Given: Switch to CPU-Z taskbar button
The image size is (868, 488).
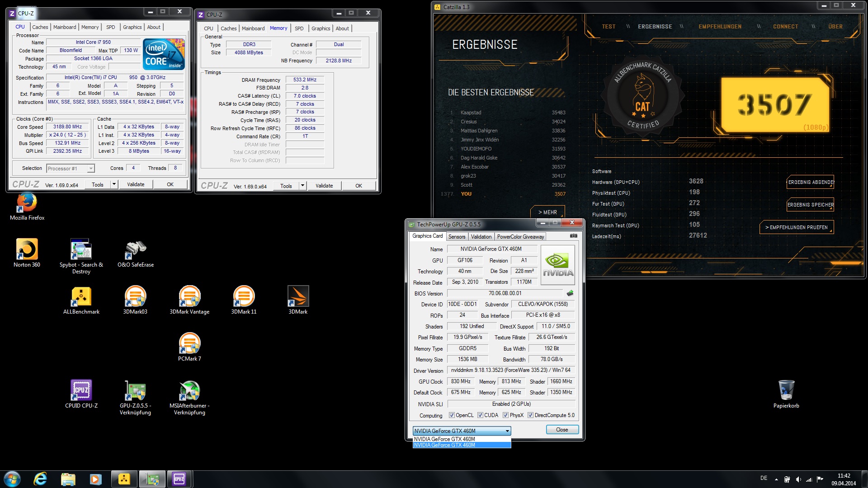Looking at the screenshot, I should 179,479.
